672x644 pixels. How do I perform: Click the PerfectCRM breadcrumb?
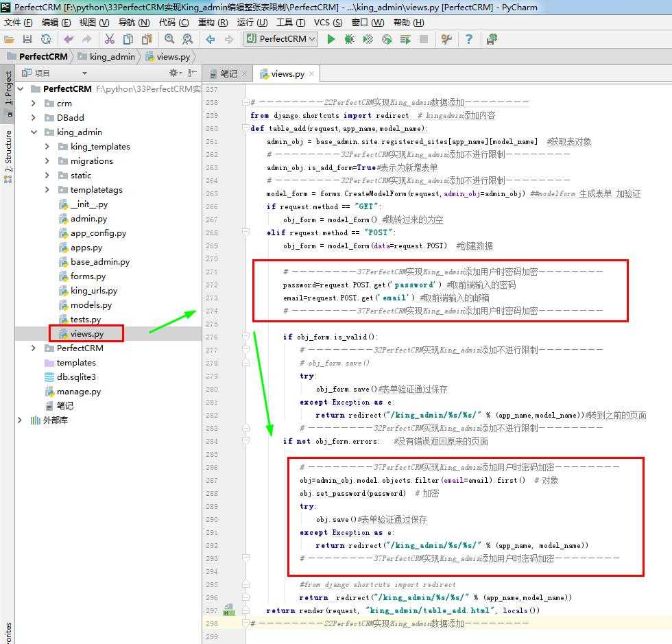point(38,57)
